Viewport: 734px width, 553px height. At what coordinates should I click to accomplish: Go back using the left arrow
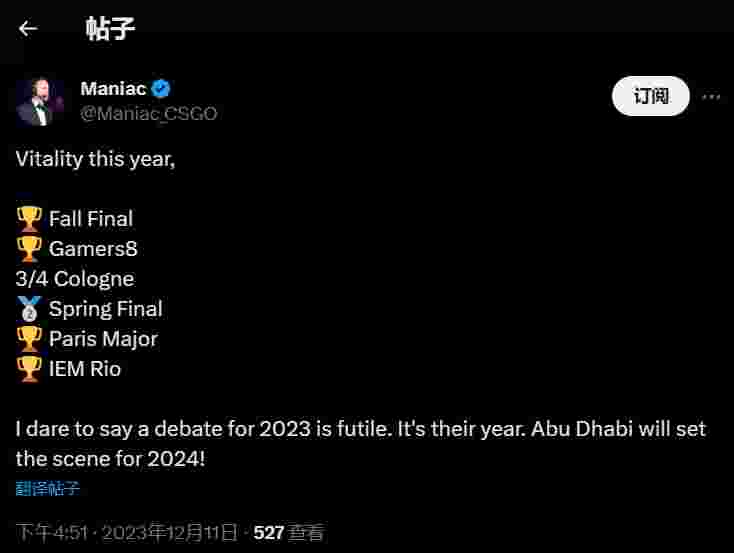click(x=28, y=28)
